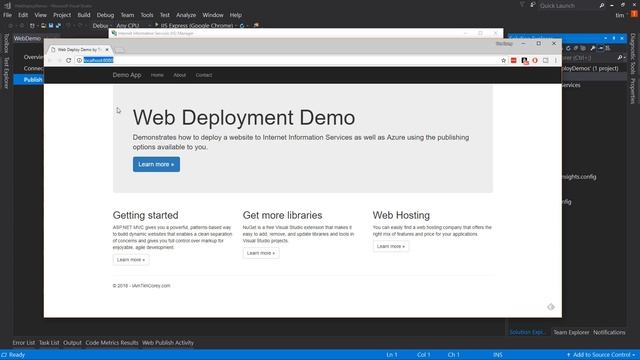The width and height of the screenshot is (640, 360).
Task: Click Learn more under Web Hosting
Action: tap(391, 247)
